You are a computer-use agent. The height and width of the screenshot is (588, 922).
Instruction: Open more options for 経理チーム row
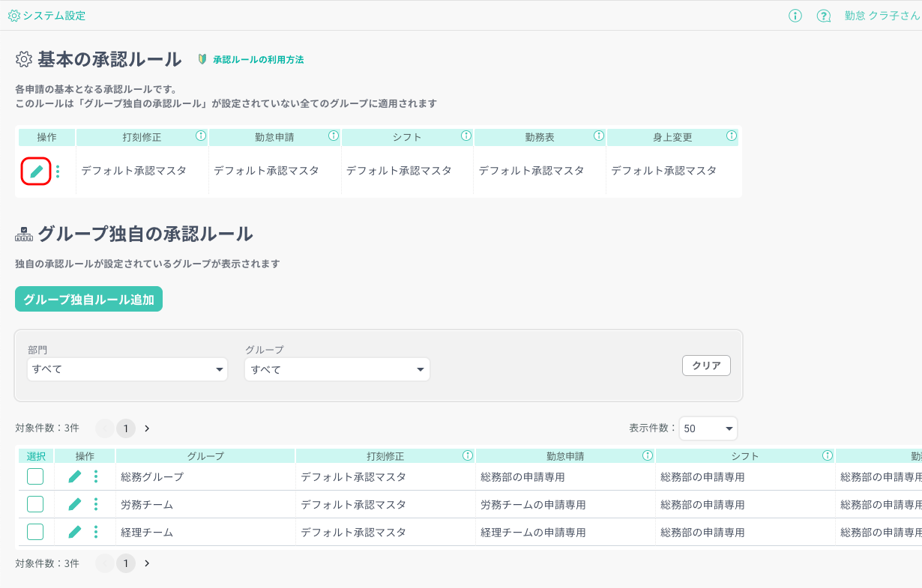click(96, 532)
